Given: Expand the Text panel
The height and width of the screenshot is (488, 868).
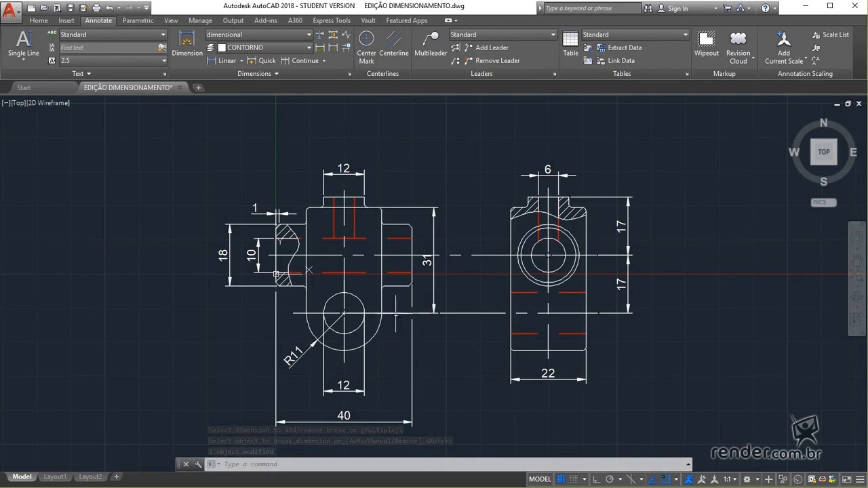Looking at the screenshot, I should [81, 73].
